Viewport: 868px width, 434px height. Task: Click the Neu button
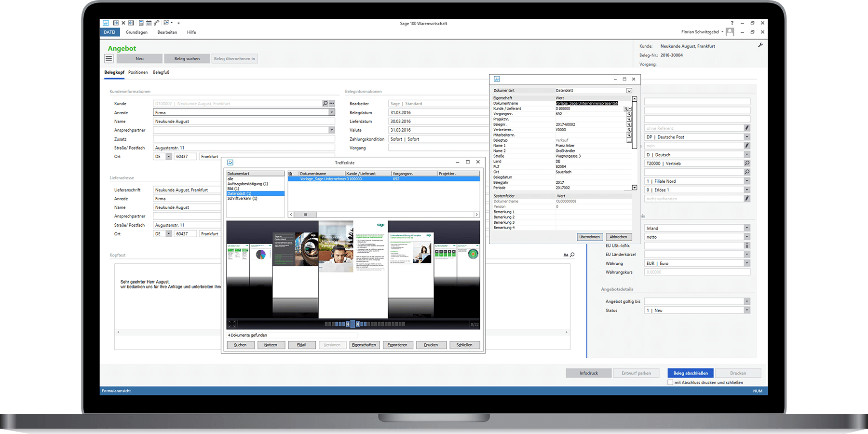coord(139,58)
